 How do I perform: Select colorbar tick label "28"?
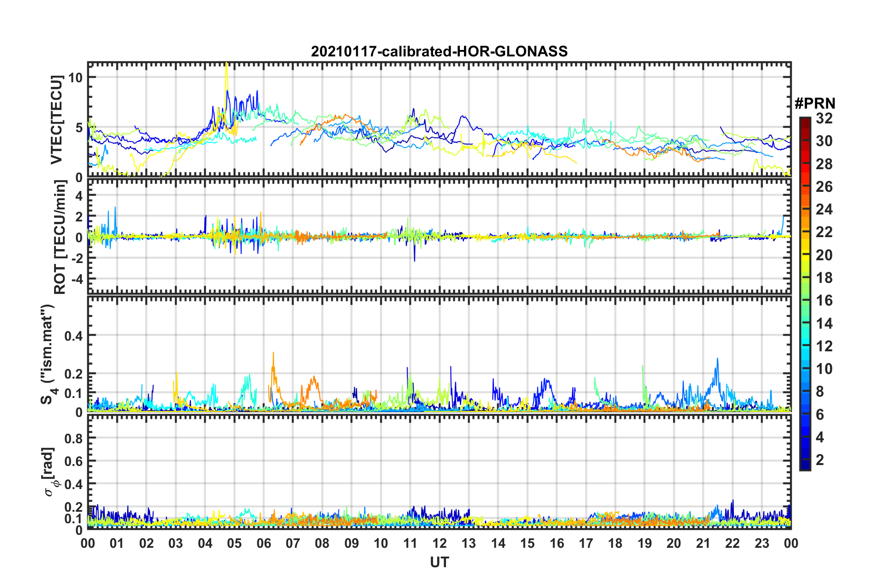(824, 164)
